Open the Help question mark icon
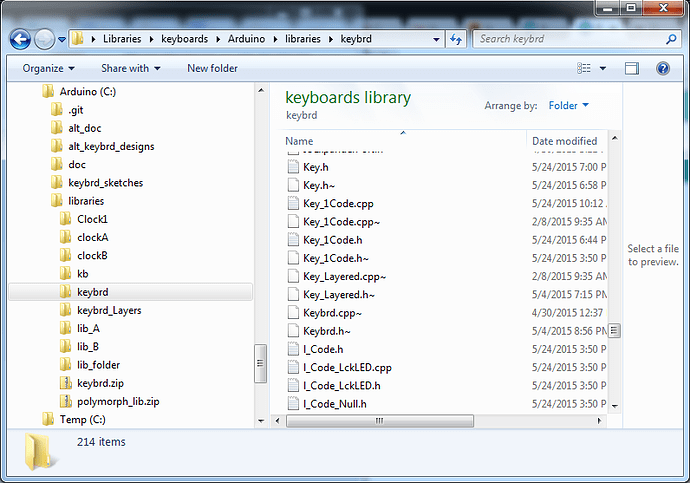Viewport: 690px width, 483px height. (x=661, y=68)
